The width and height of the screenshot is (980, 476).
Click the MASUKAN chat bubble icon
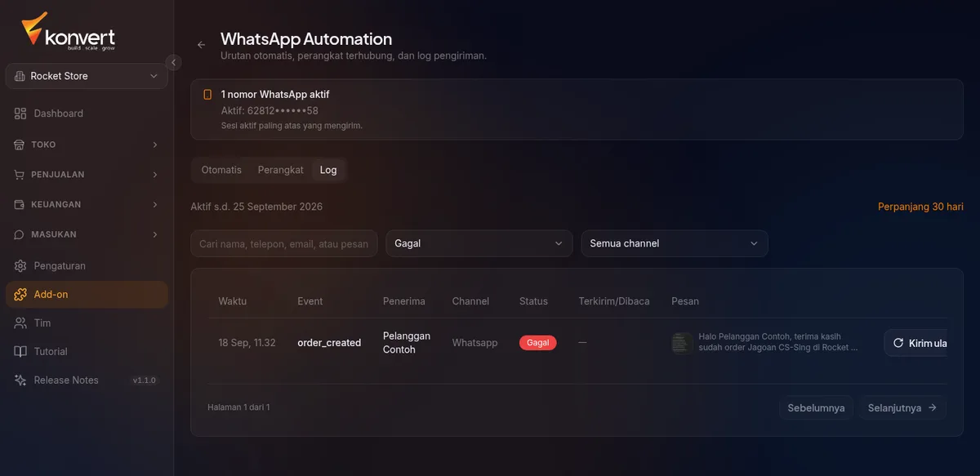point(20,234)
